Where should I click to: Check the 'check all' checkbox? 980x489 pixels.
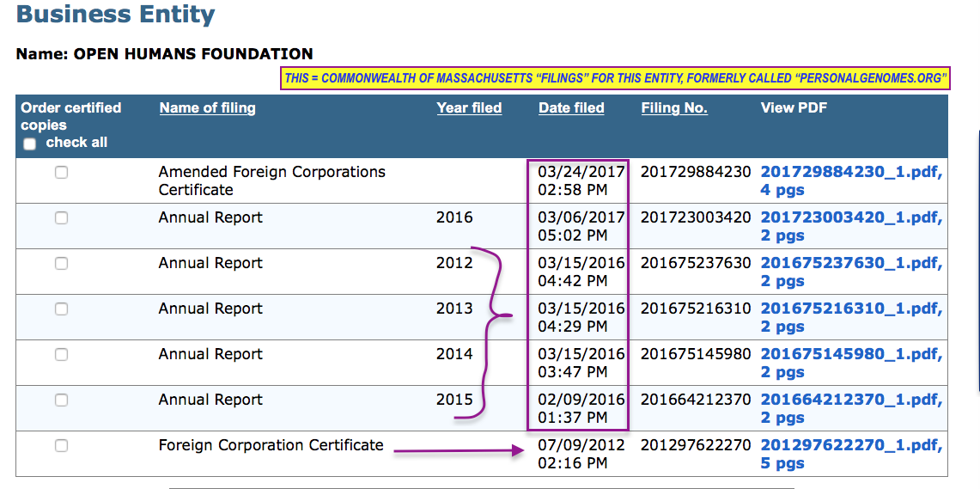(30, 144)
